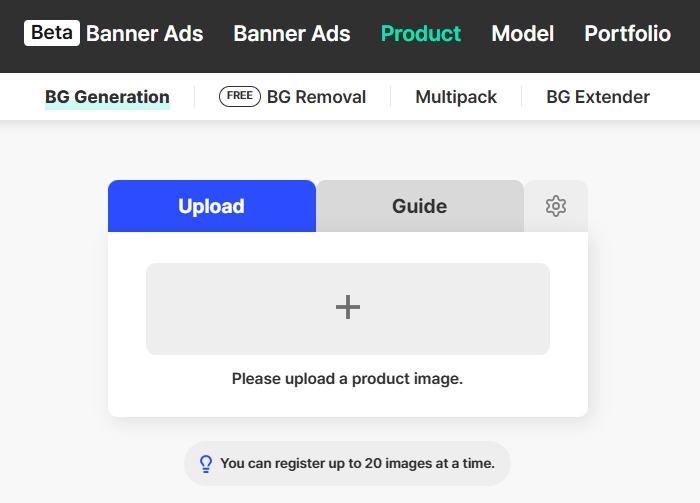Click the FREE badge

tap(240, 96)
